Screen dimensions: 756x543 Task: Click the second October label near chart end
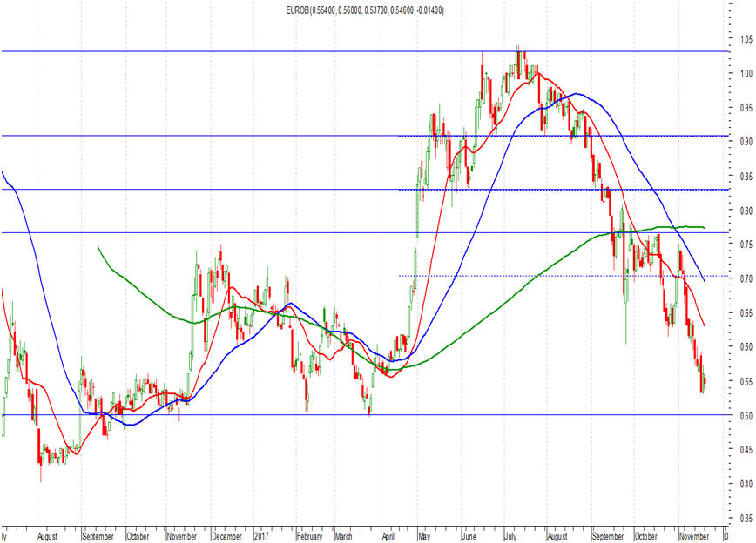645,536
